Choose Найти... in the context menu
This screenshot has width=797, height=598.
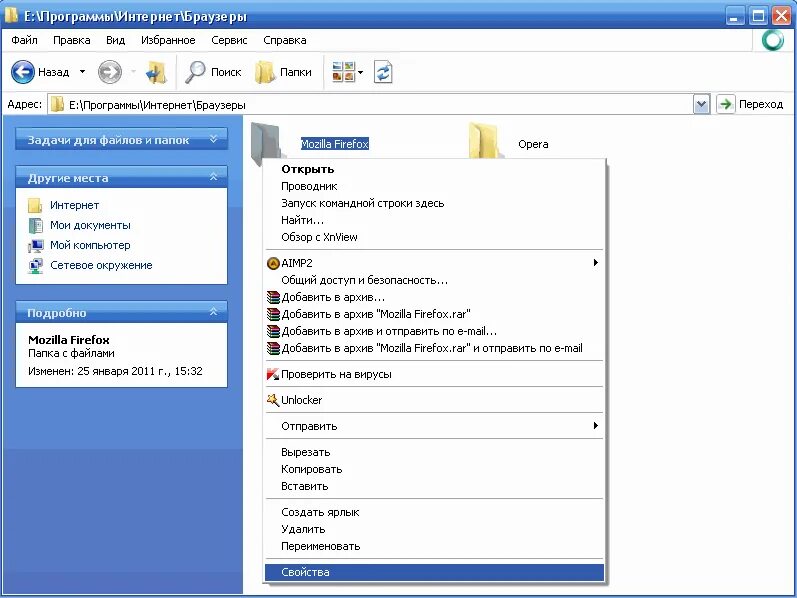coord(434,220)
